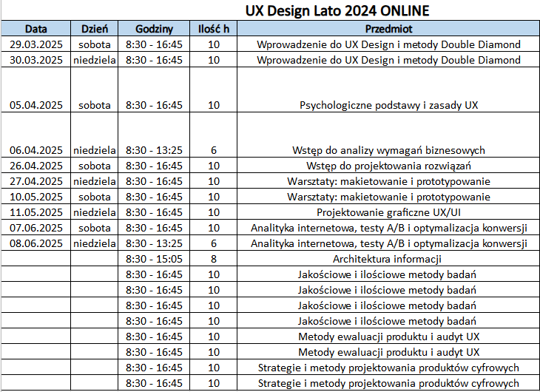540x392 pixels.
Task: Select Wprowadzenie do UX Design in 30.03.2025 row
Action: click(388, 60)
